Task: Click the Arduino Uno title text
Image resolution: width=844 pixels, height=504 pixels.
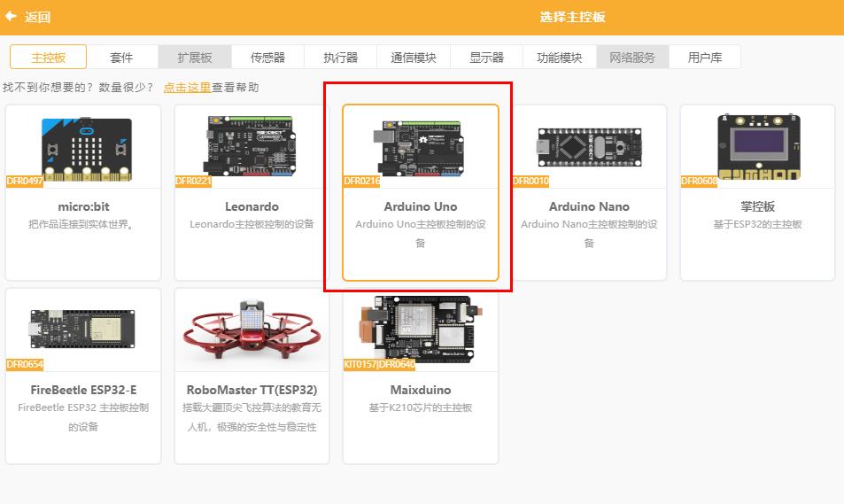Action: pyautogui.click(x=421, y=206)
